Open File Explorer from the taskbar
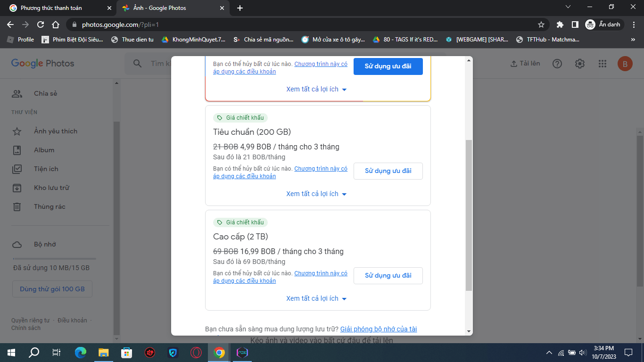Viewport: 644px width, 362px height. tap(103, 352)
